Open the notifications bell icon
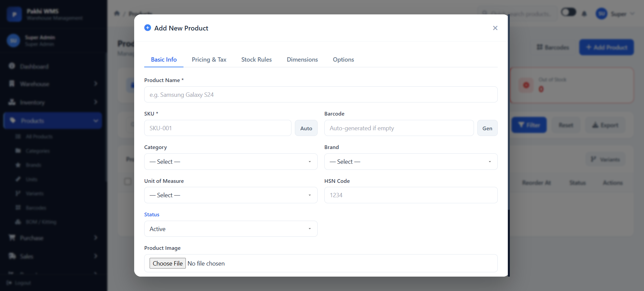This screenshot has height=291, width=644. click(x=584, y=14)
